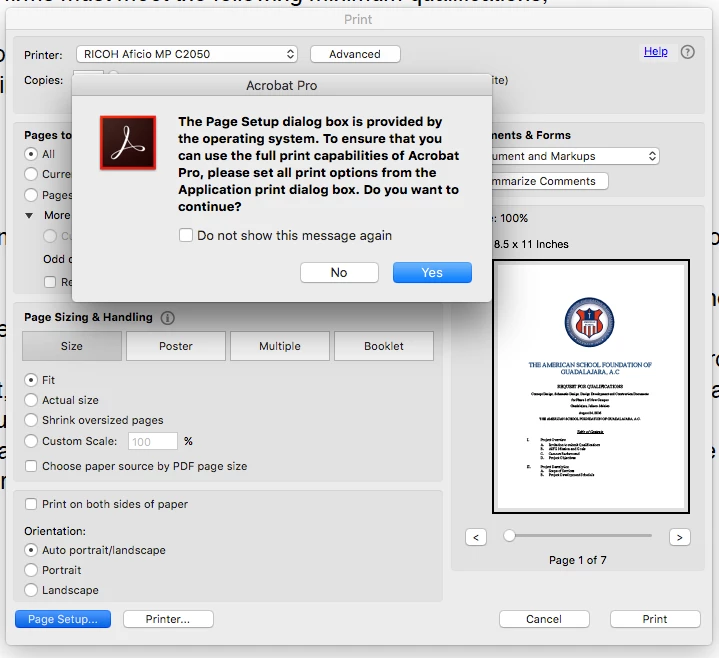This screenshot has width=719, height=658.
Task: Open the Document and Markups dropdown
Action: point(575,156)
